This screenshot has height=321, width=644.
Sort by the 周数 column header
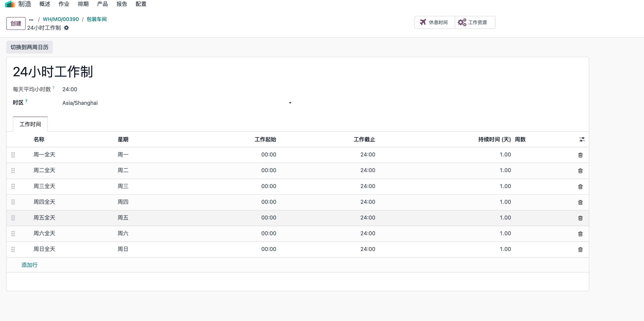pyautogui.click(x=520, y=139)
